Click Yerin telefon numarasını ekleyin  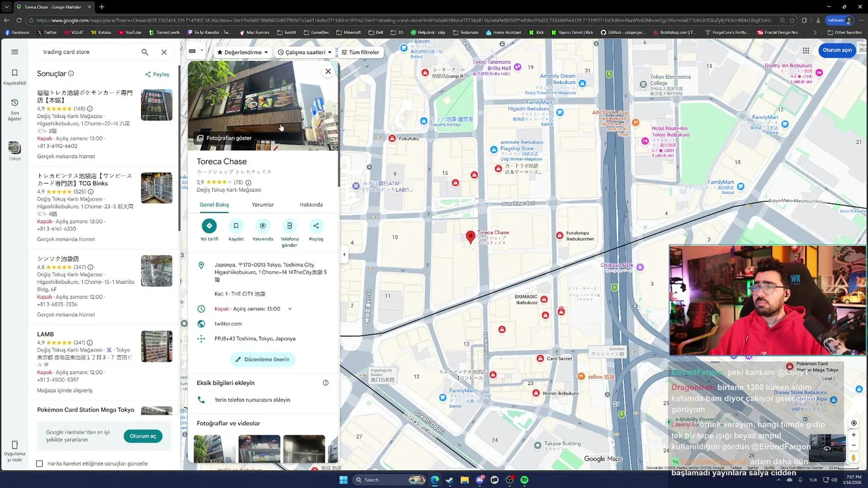(x=252, y=400)
